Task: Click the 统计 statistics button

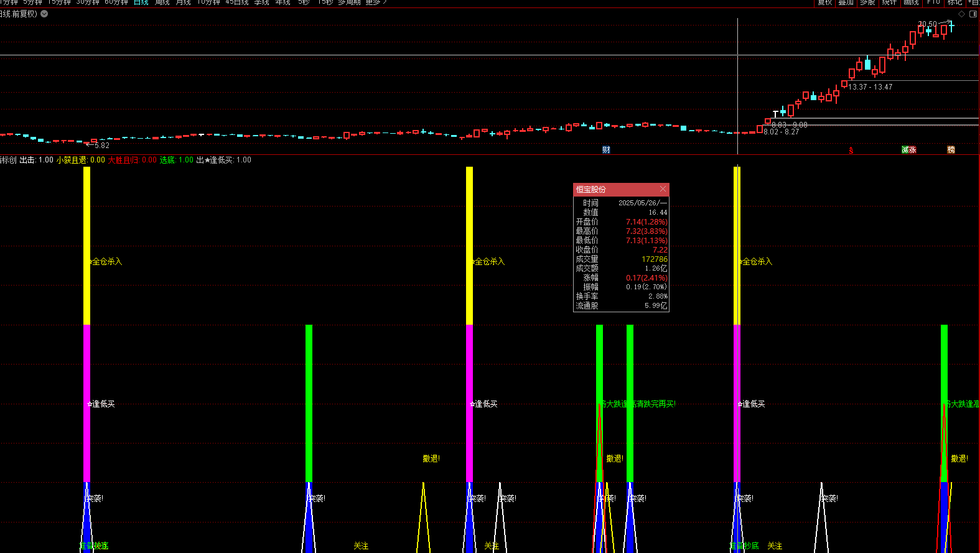Action: tap(889, 2)
